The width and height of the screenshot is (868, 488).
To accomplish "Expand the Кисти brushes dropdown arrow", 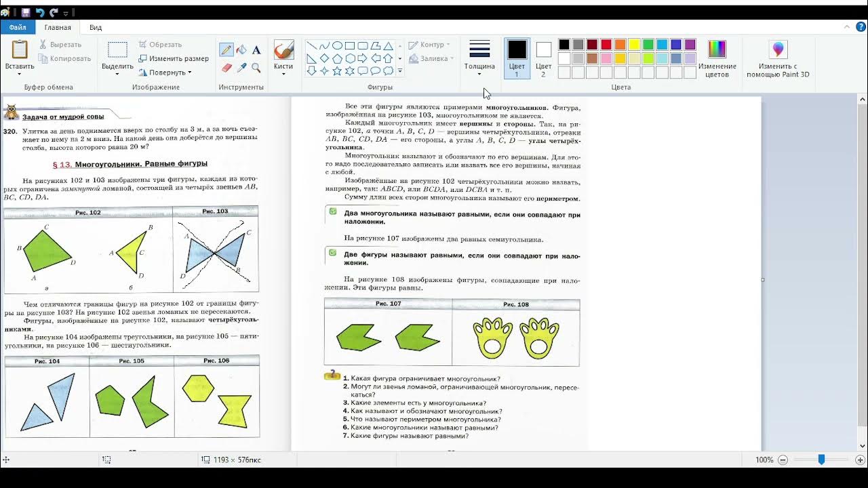I will click(283, 74).
